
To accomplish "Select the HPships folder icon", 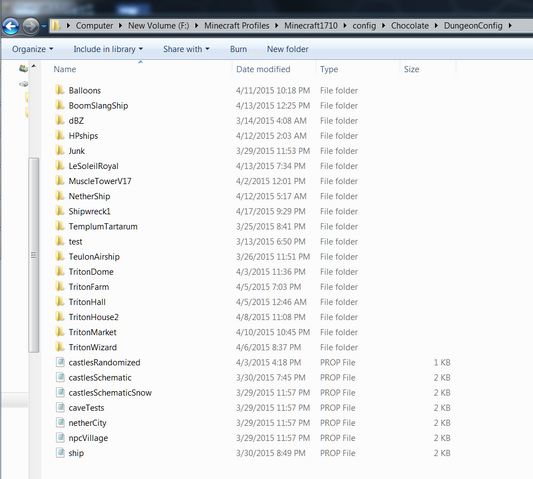I will click(60, 135).
